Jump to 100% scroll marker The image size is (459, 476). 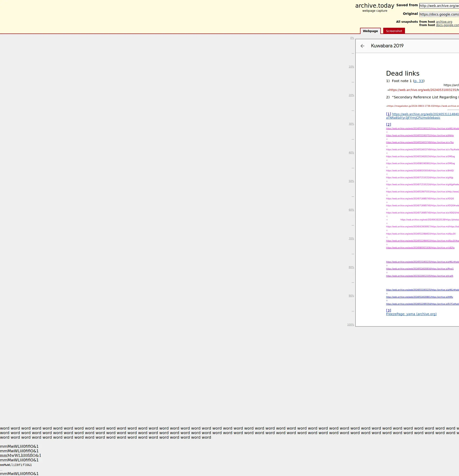tap(350, 325)
